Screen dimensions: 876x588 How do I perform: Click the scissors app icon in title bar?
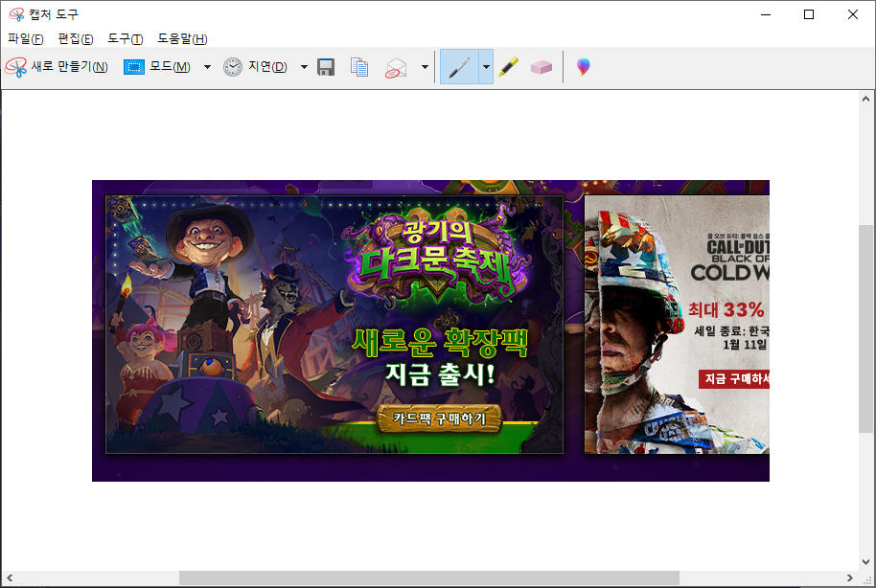coord(16,14)
